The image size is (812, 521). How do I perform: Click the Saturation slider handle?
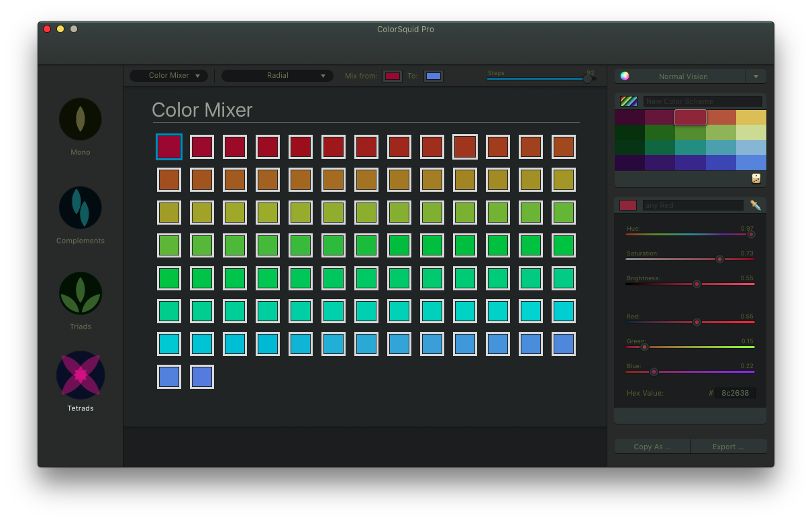pos(719,259)
